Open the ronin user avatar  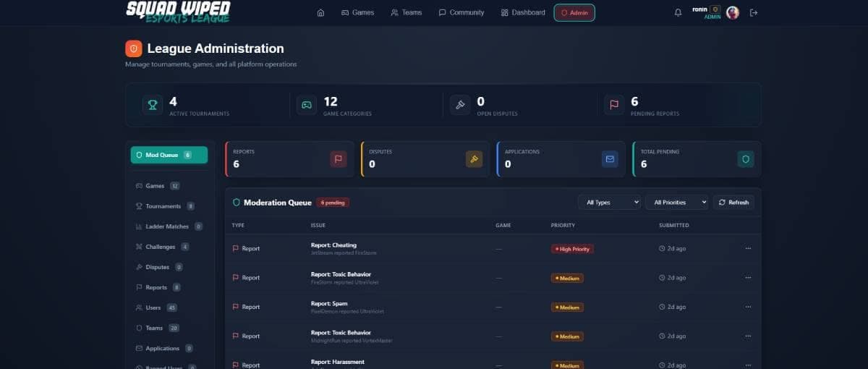[x=733, y=12]
